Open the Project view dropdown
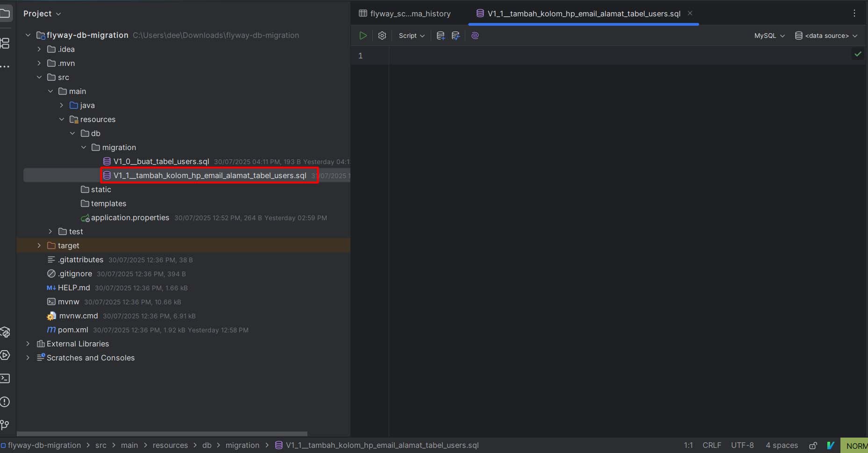Image resolution: width=868 pixels, height=453 pixels. click(42, 14)
